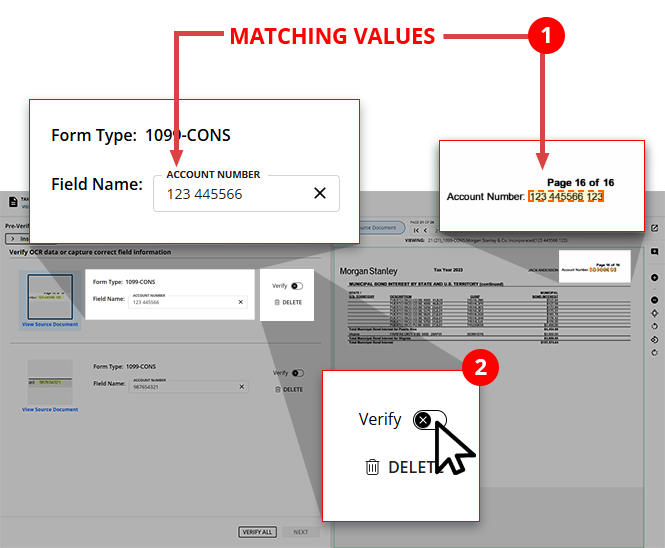
Task: Go to previous page in document viewer
Action: point(426,230)
